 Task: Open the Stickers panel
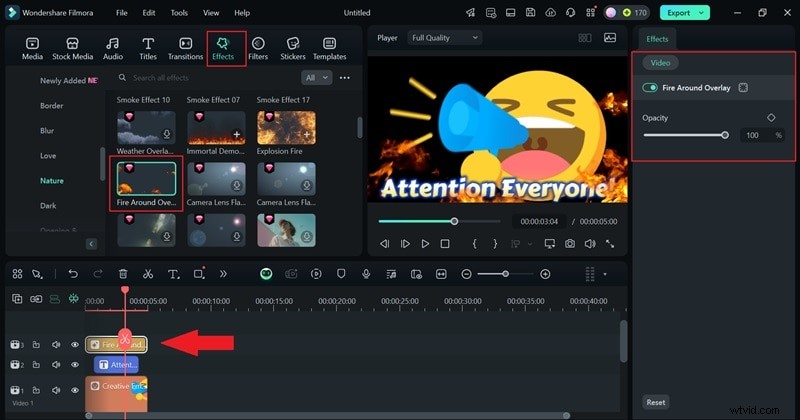coord(293,49)
